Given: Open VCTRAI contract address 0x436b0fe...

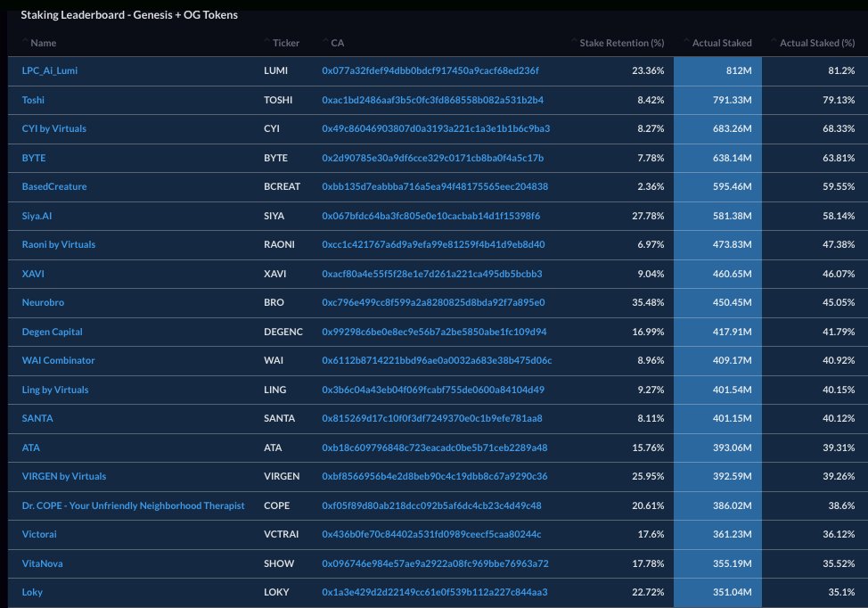Looking at the screenshot, I should pyautogui.click(x=432, y=534).
